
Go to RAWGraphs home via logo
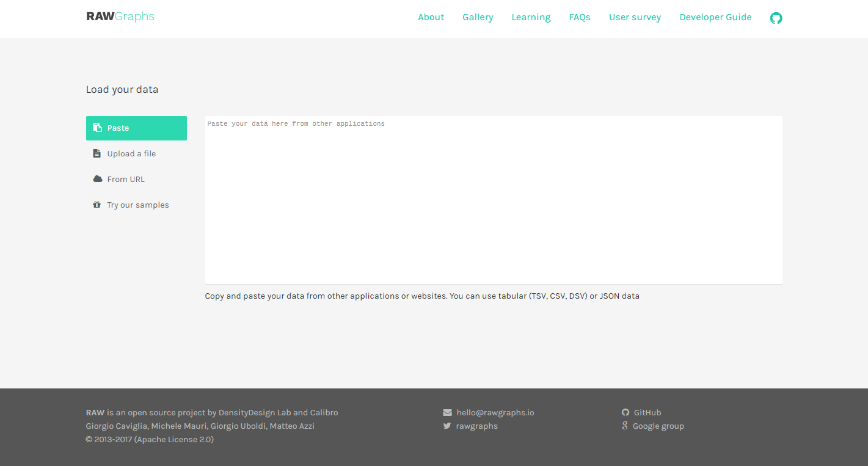click(120, 16)
